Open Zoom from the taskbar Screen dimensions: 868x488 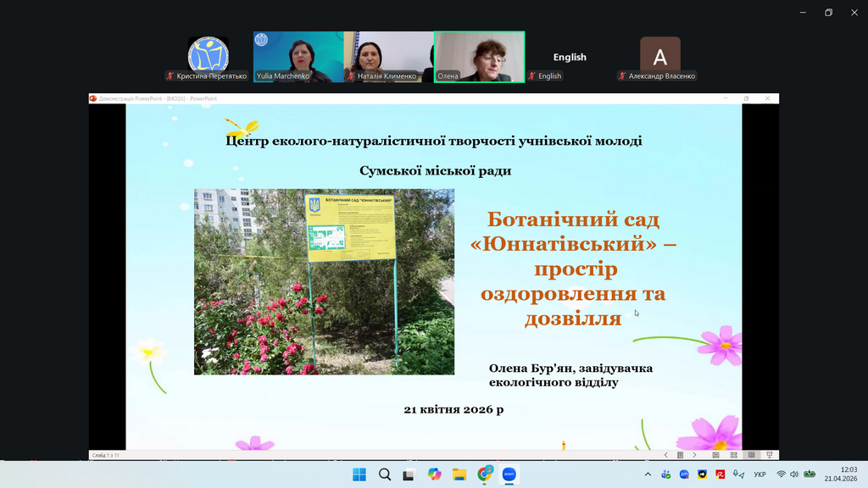pyautogui.click(x=509, y=474)
